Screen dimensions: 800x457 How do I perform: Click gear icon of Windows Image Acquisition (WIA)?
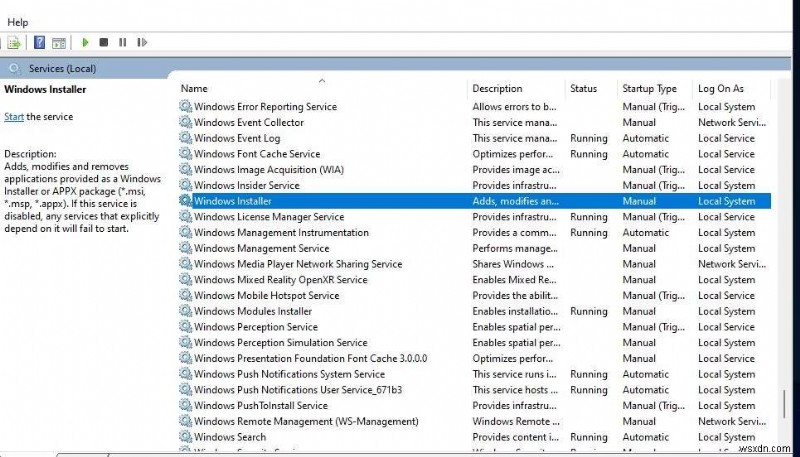(x=185, y=170)
